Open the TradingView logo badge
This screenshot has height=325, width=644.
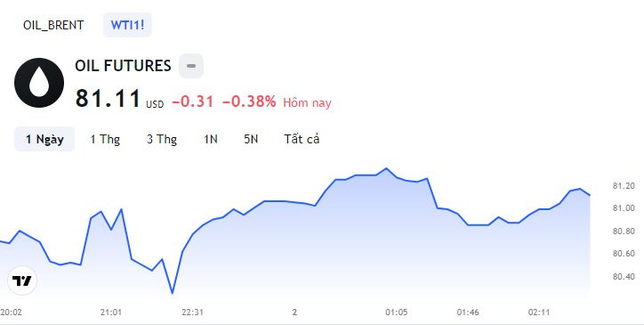tap(22, 280)
